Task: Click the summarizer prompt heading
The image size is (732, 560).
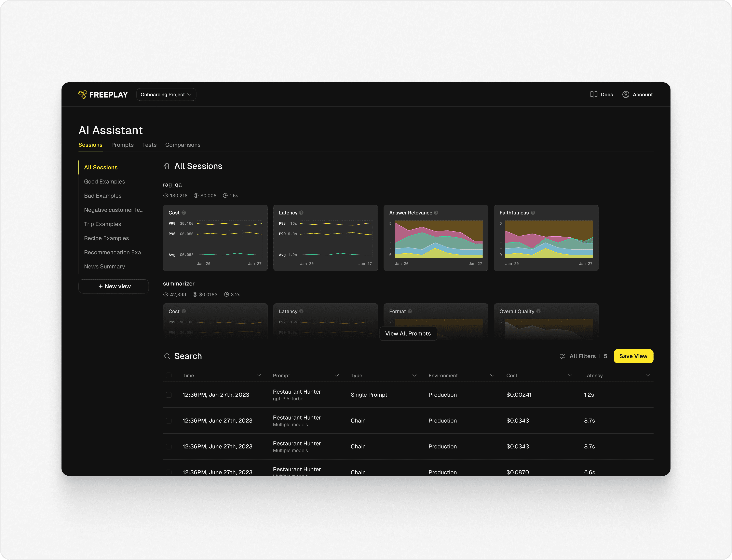Action: point(179,284)
